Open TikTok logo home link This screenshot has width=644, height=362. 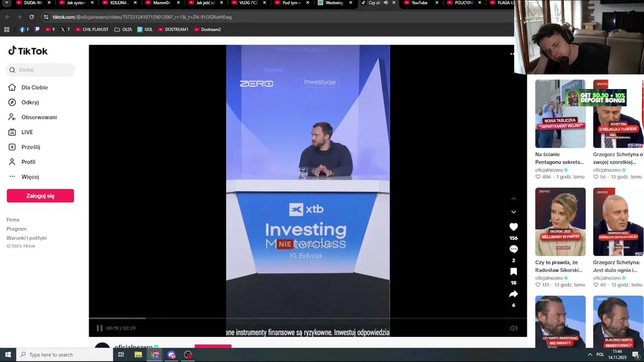[28, 51]
